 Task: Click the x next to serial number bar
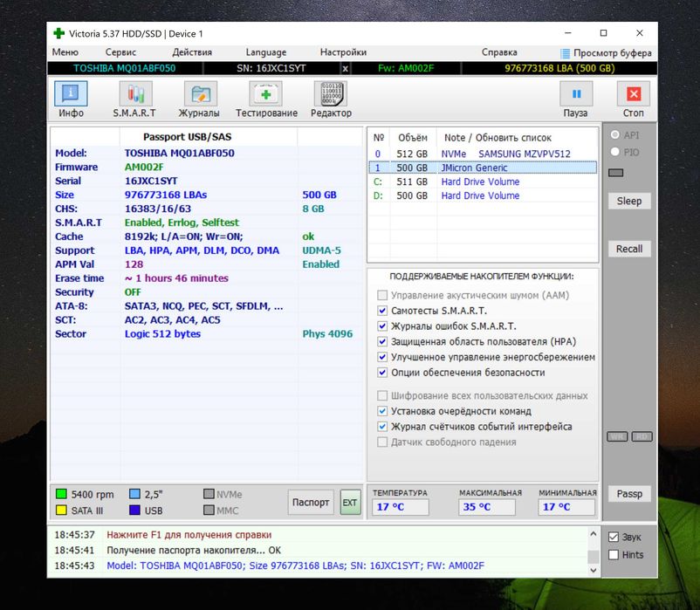pyautogui.click(x=345, y=68)
